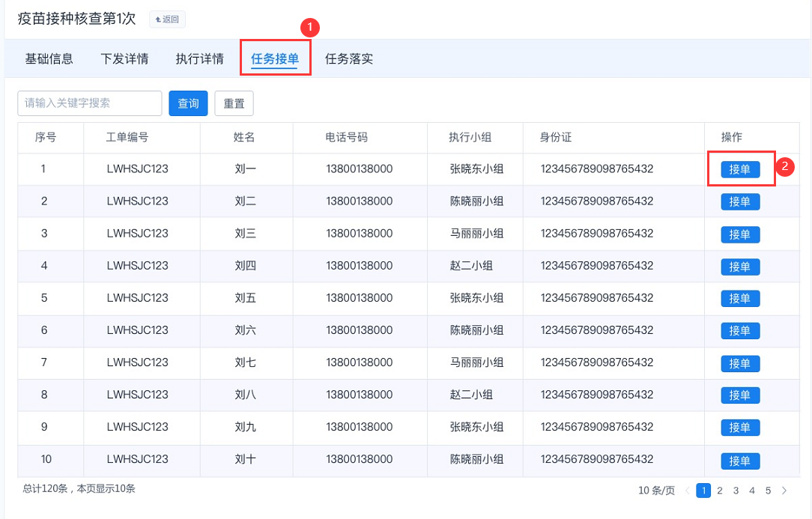Image resolution: width=812 pixels, height=519 pixels.
Task: Accept the order for 刘九
Action: click(740, 428)
